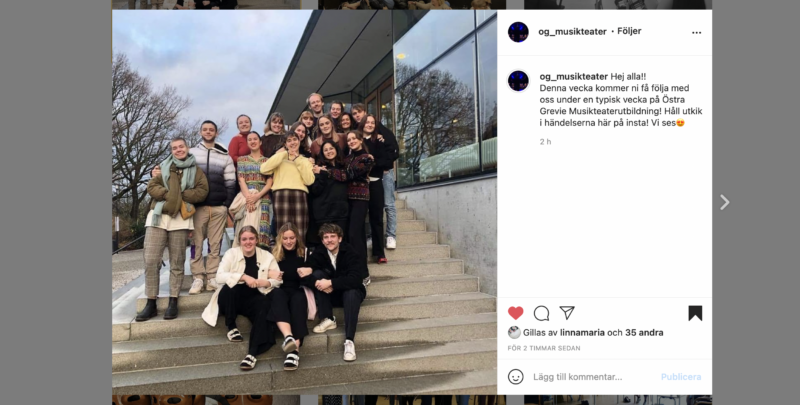Toggle the saved bookmark icon
Viewport: 800px width, 405px height.
point(695,313)
